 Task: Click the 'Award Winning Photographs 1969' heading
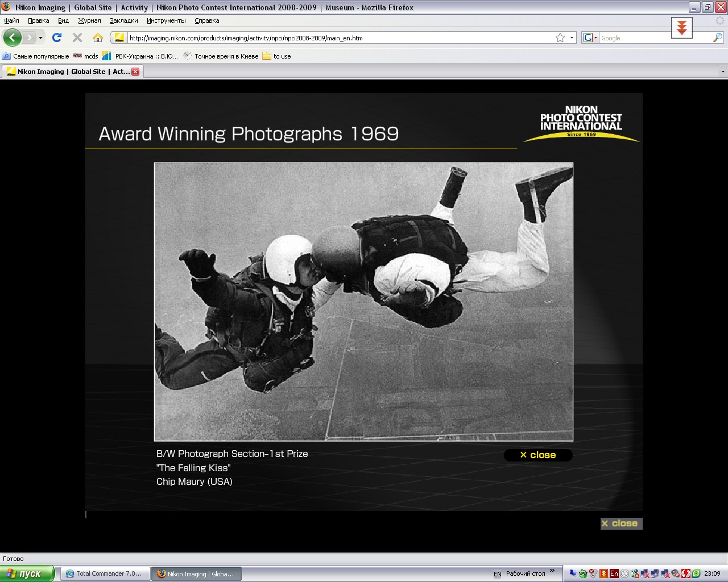click(249, 134)
